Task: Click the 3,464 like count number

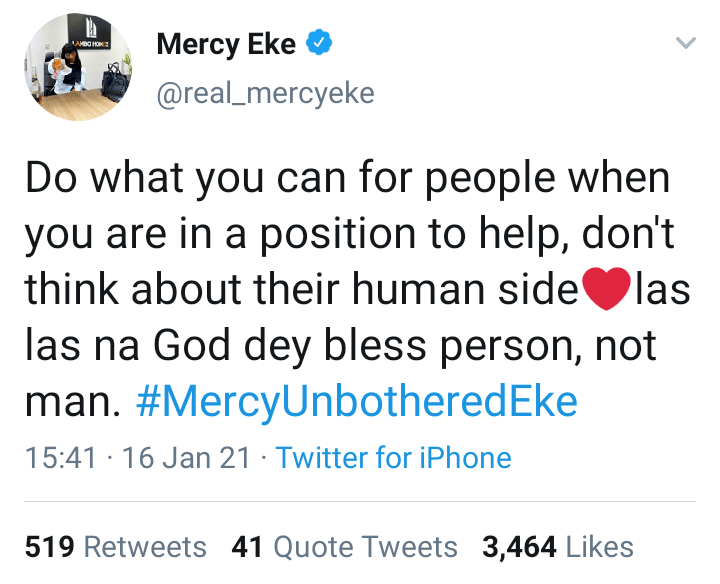Action: (x=519, y=548)
